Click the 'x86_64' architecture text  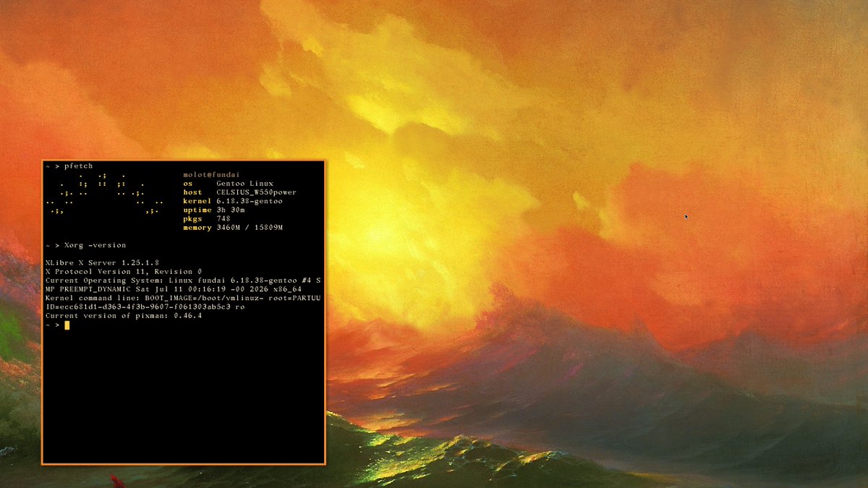[x=287, y=288]
